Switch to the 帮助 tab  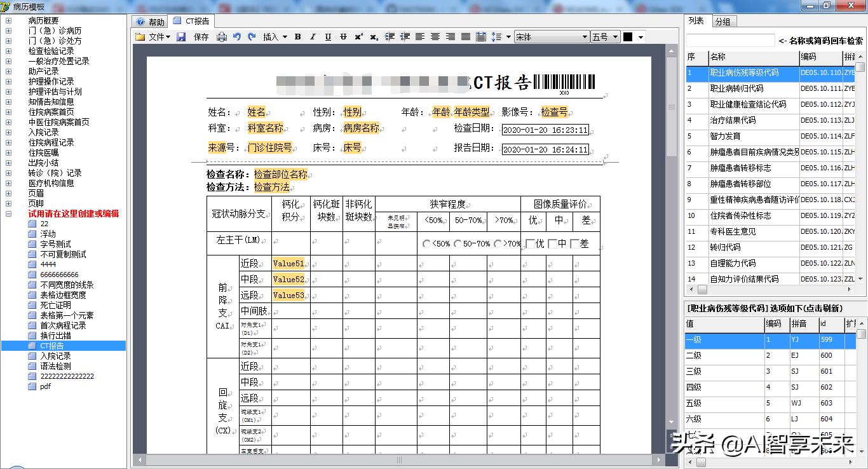click(150, 22)
